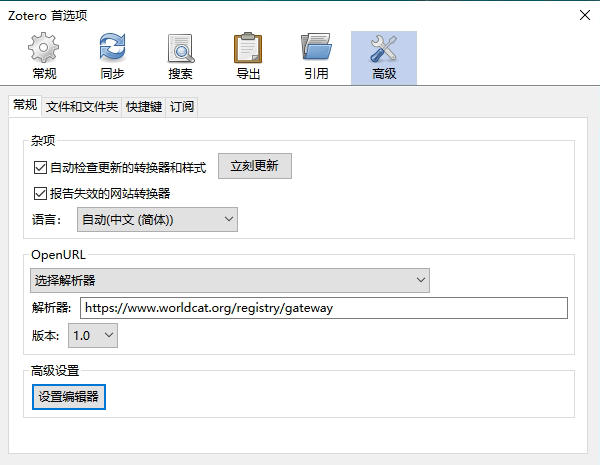Open the 设置编辑器 config editor
Image resolution: width=600 pixels, height=465 pixels.
point(69,397)
